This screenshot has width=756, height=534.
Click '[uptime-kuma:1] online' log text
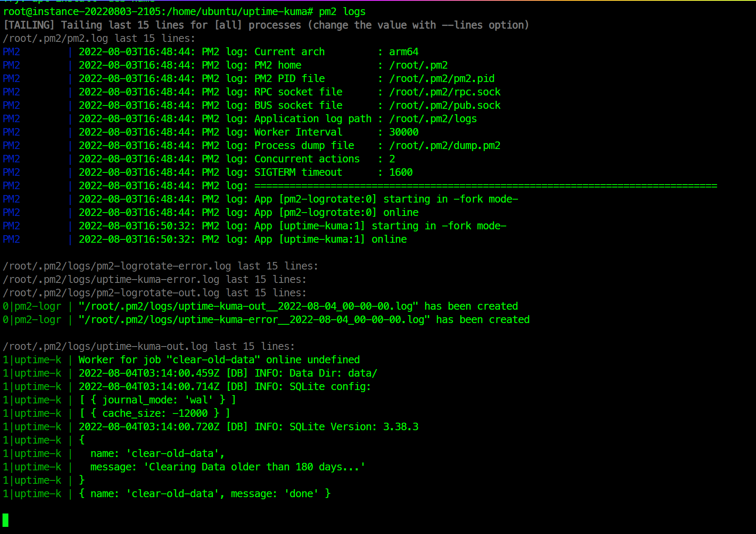[x=343, y=239]
